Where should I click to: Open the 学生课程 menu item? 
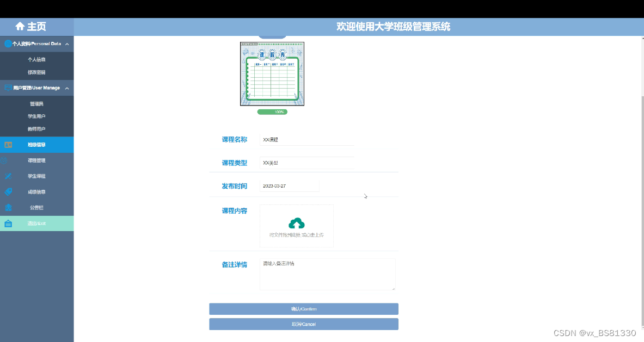tap(37, 176)
